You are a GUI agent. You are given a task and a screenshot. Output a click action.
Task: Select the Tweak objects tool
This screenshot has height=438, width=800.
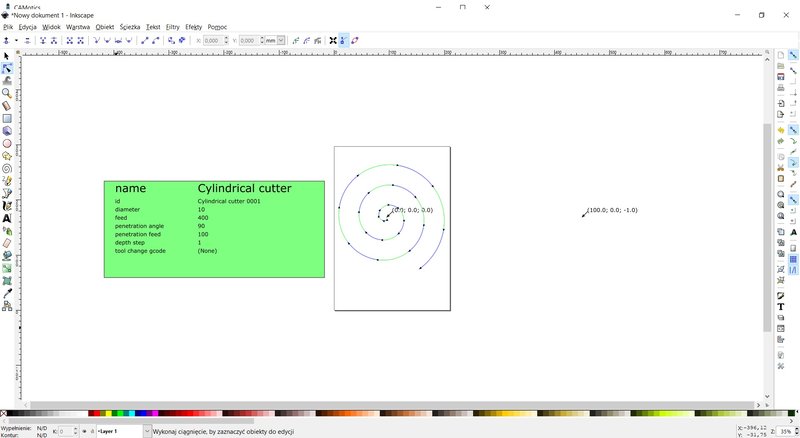click(7, 81)
